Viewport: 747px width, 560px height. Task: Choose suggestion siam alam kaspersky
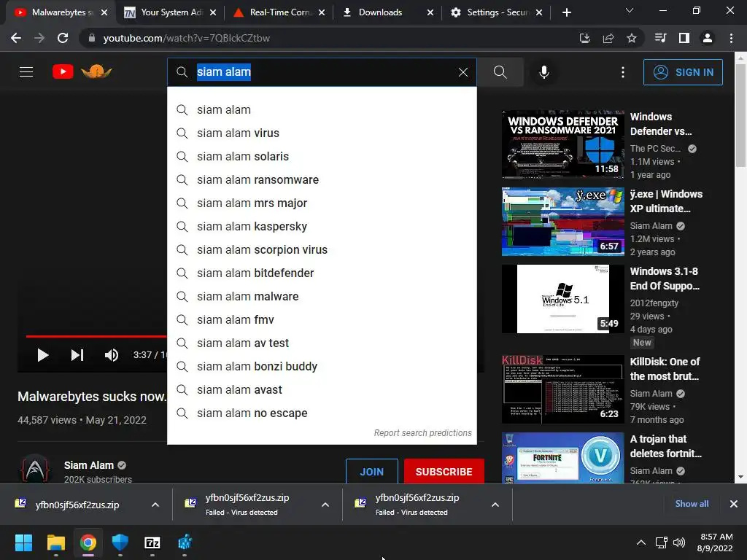click(x=322, y=226)
